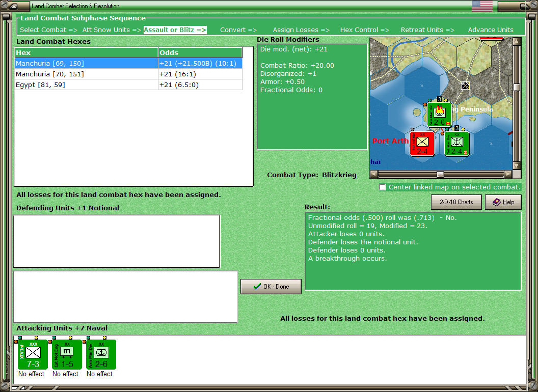Enable Center linked map on selected combat

pos(383,187)
